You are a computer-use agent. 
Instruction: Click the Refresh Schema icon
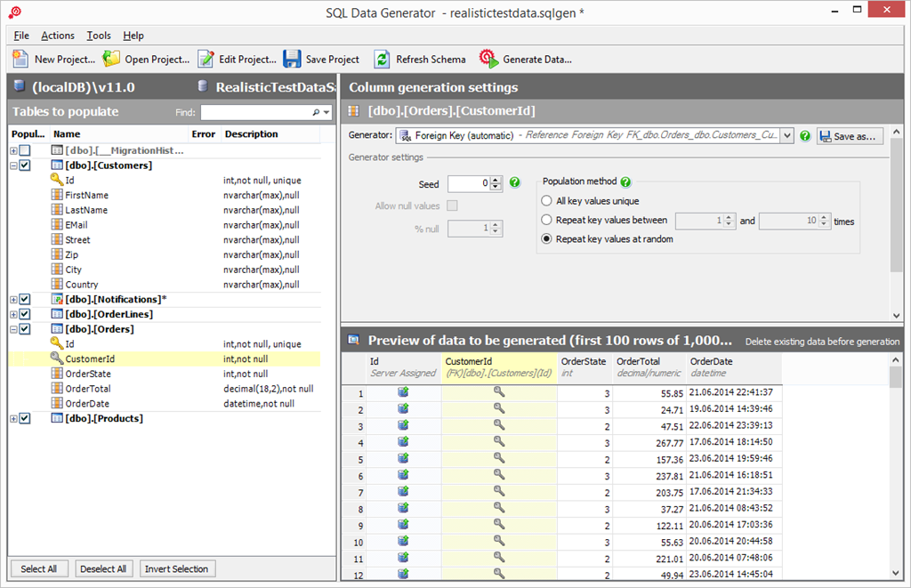(x=382, y=59)
